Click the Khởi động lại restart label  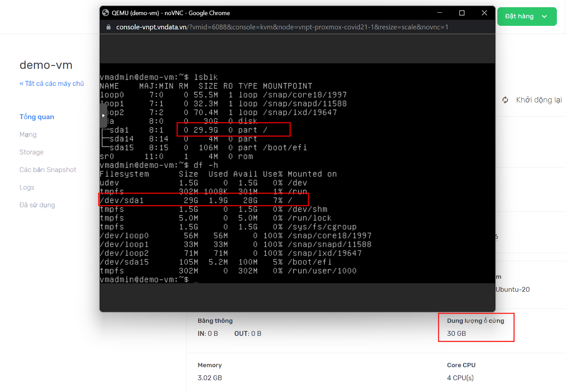(539, 100)
